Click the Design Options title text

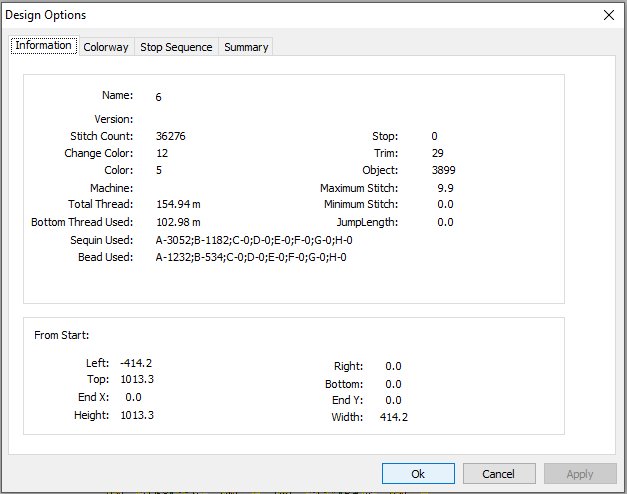pyautogui.click(x=46, y=15)
